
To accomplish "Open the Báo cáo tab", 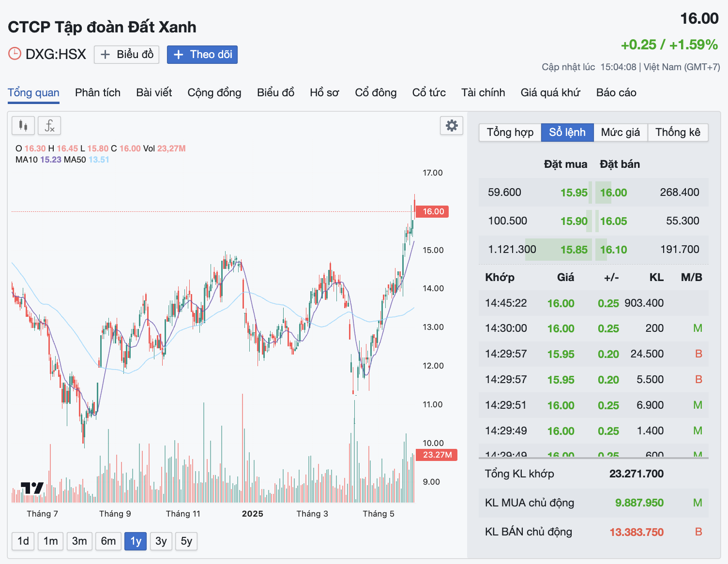I will [616, 92].
